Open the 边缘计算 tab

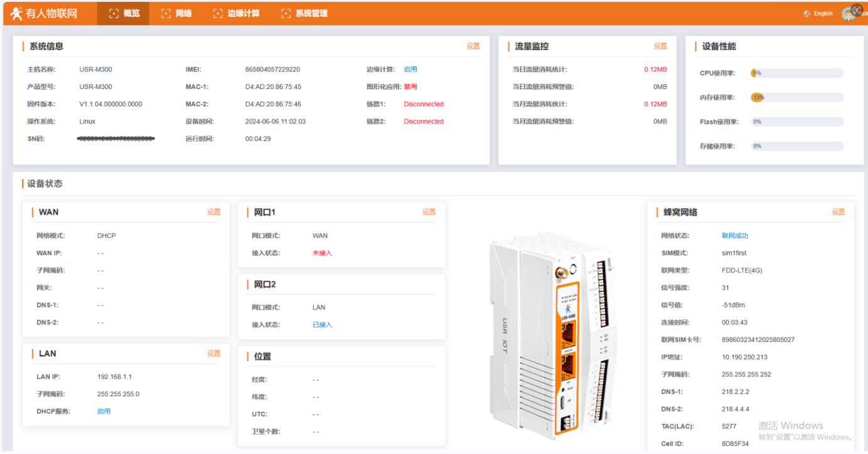(236, 13)
